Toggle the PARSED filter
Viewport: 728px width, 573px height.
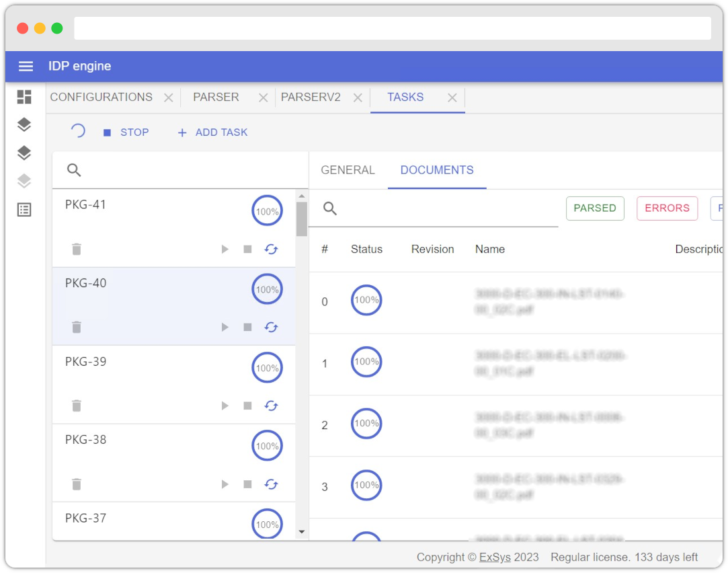click(x=595, y=208)
